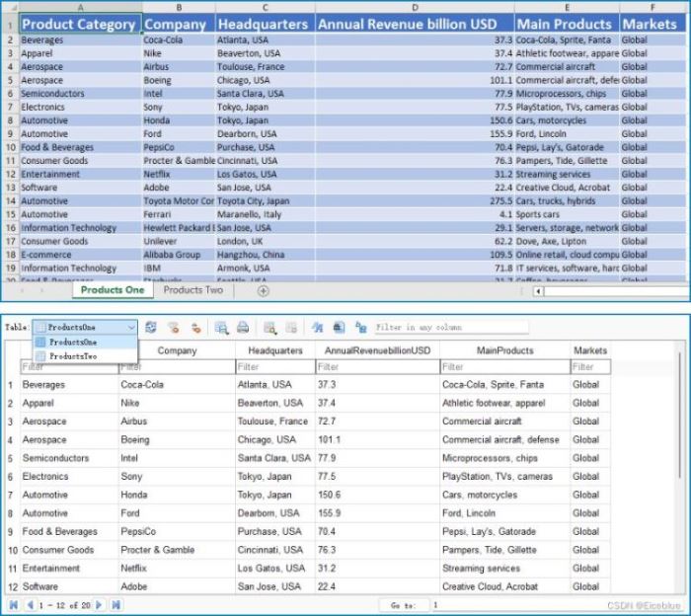This screenshot has height=616, width=691.
Task: Switch to the Products One sheet tab
Action: [113, 290]
